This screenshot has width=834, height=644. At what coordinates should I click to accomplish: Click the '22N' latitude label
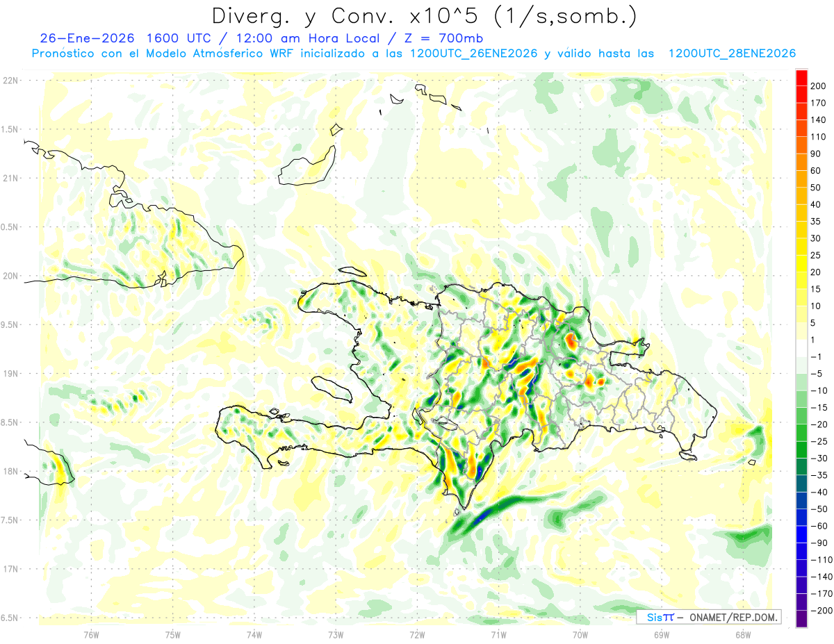coord(10,81)
